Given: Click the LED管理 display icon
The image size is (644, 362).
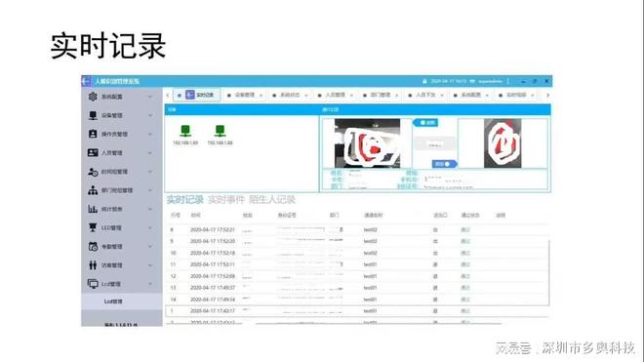Looking at the screenshot, I should tap(93, 227).
